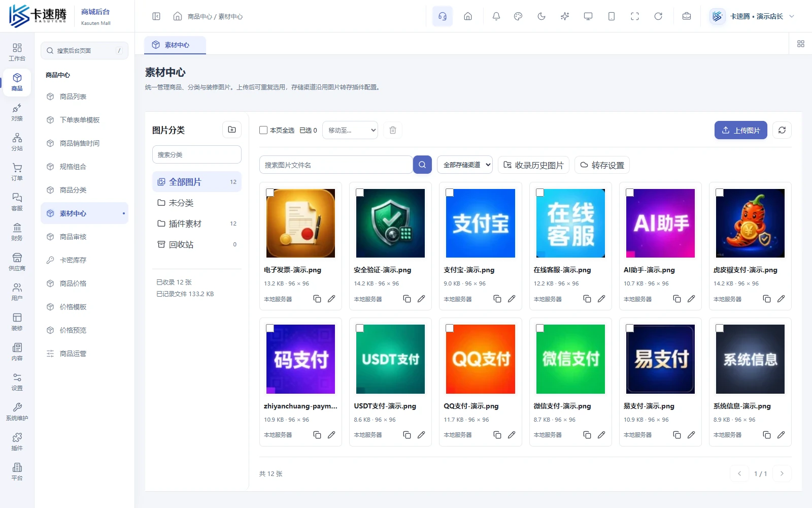Select checkbox on USDT支付-演示.png card
Image resolution: width=812 pixels, height=508 pixels.
pyautogui.click(x=360, y=328)
